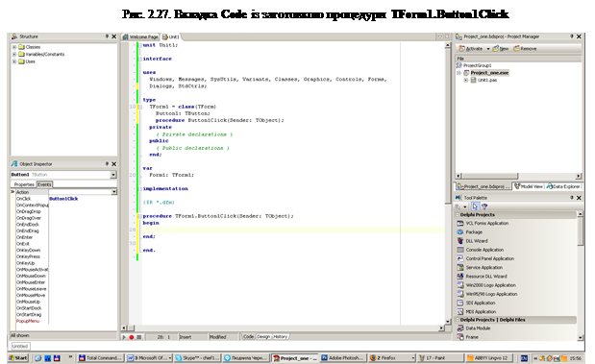Screen dimensions: 595x364
Task: Collapse the Button1Click procedure code fold
Action: [x=140, y=216]
